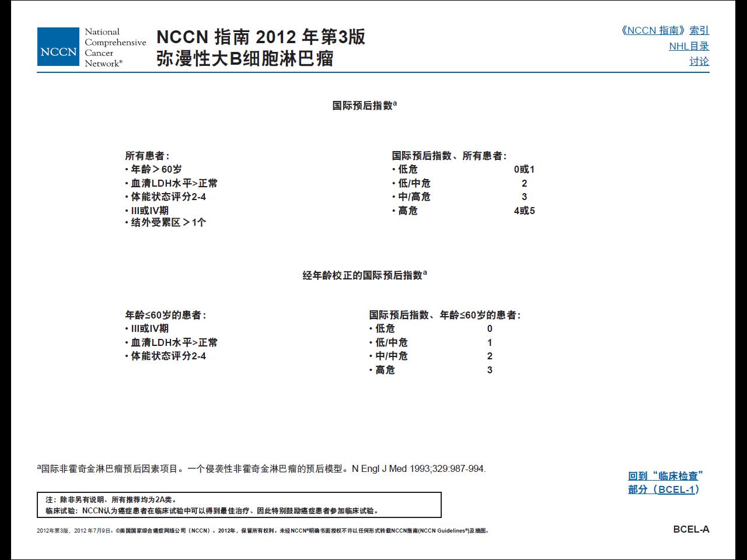Open the 讨论 link
This screenshot has height=560, width=747.
tap(699, 61)
